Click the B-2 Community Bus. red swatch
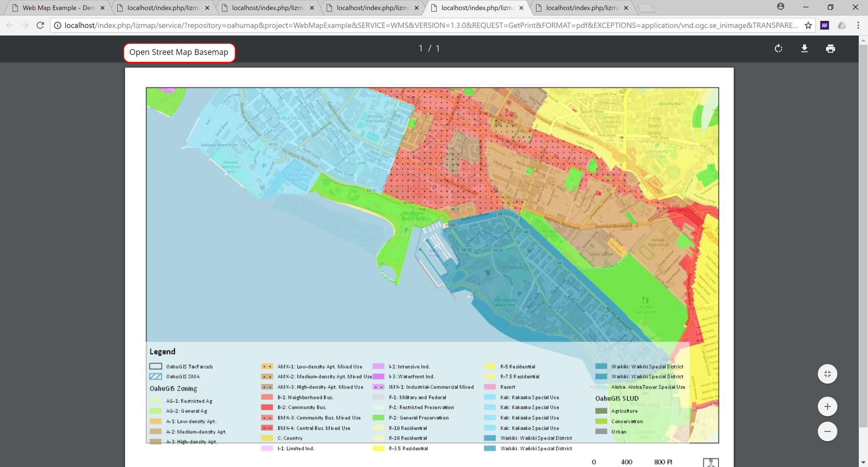The image size is (868, 467). point(267,407)
